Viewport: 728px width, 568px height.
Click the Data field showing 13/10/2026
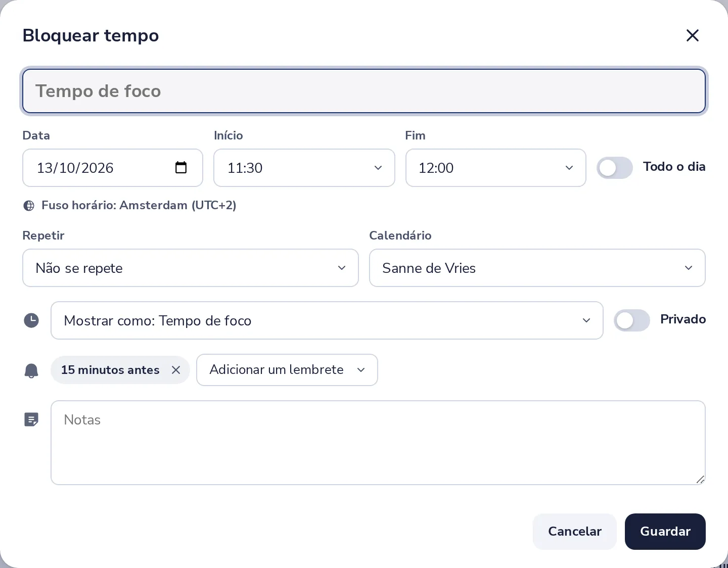[113, 168]
